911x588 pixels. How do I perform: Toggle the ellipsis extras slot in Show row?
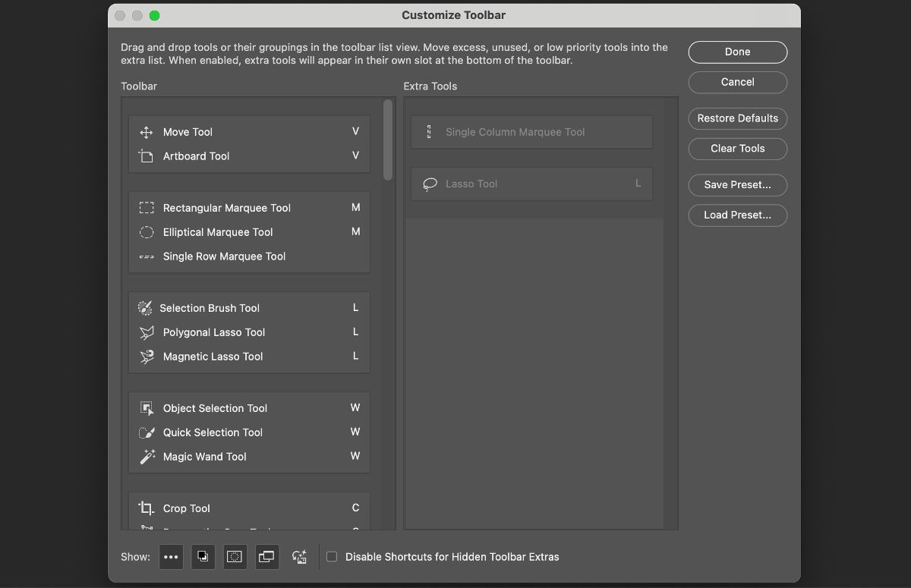click(x=171, y=557)
